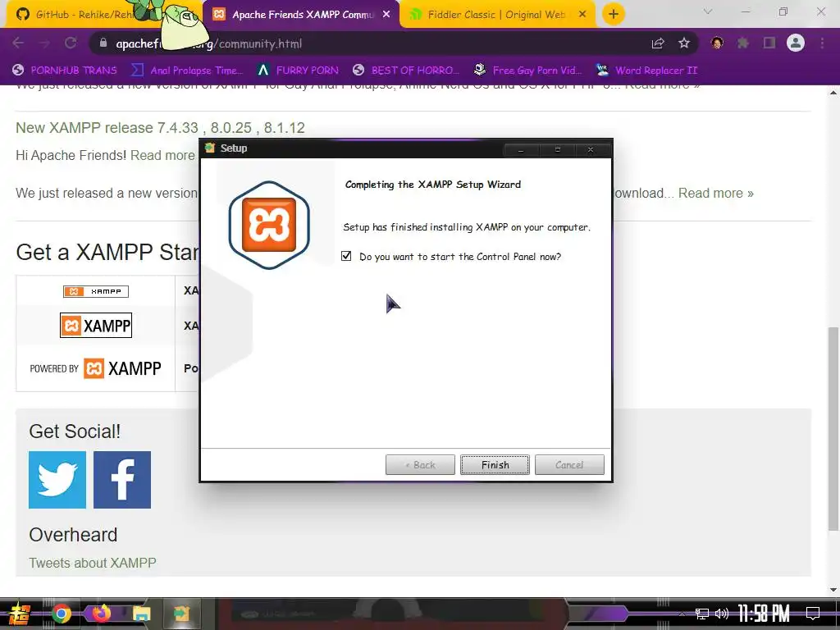
Task: Click the XAMPP logo in Setup wizard
Action: click(269, 225)
